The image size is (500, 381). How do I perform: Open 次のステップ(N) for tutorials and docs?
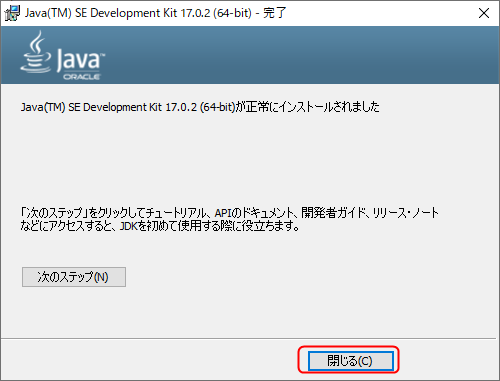pos(74,277)
